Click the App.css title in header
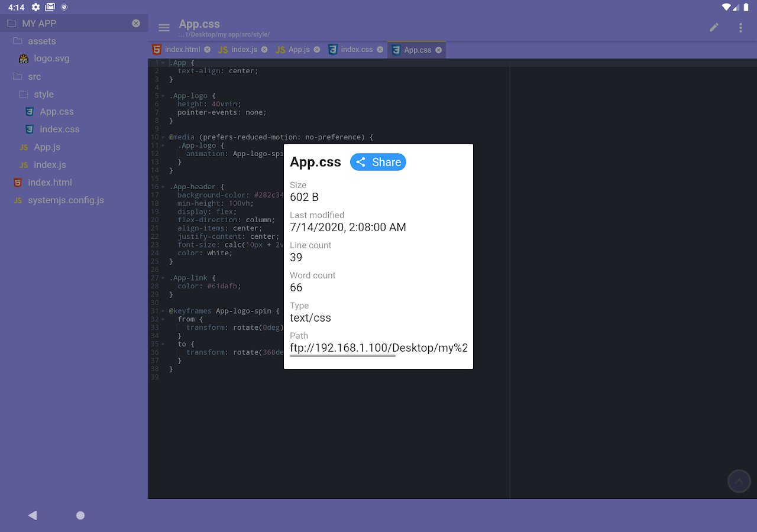The height and width of the screenshot is (532, 757). (199, 24)
